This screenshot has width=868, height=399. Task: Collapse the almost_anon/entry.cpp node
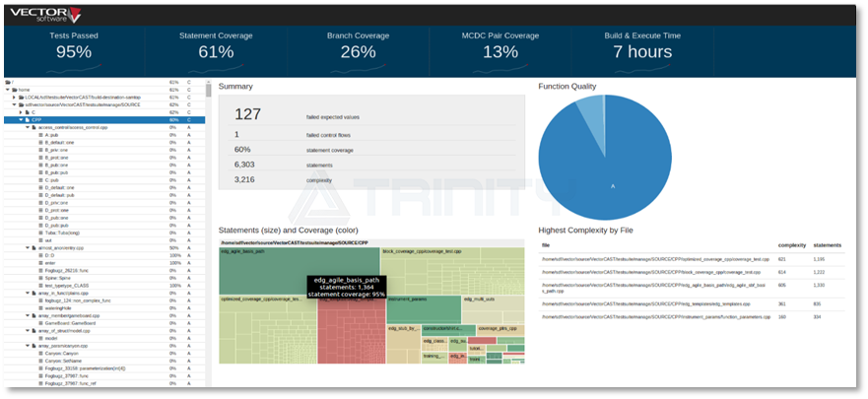28,247
